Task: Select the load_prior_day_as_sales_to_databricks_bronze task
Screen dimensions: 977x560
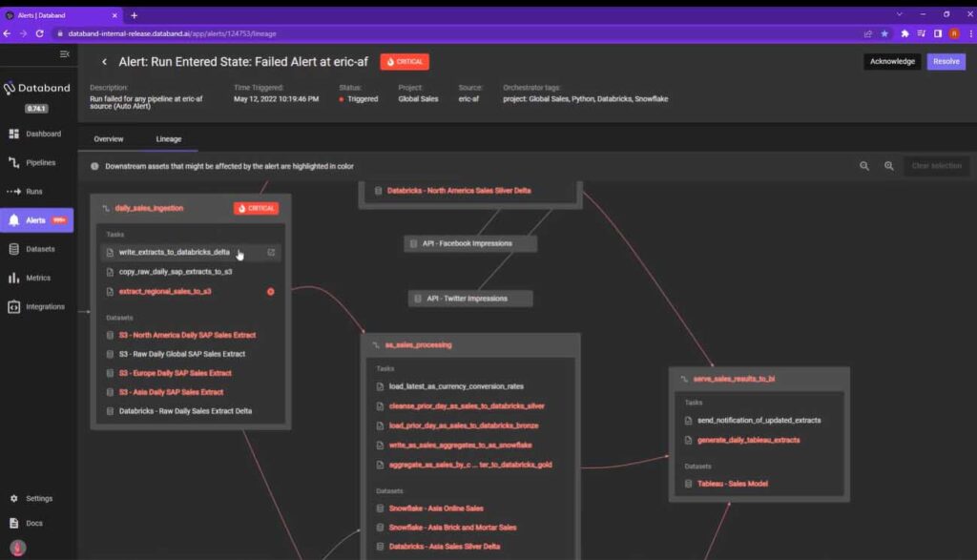Action: click(464, 425)
